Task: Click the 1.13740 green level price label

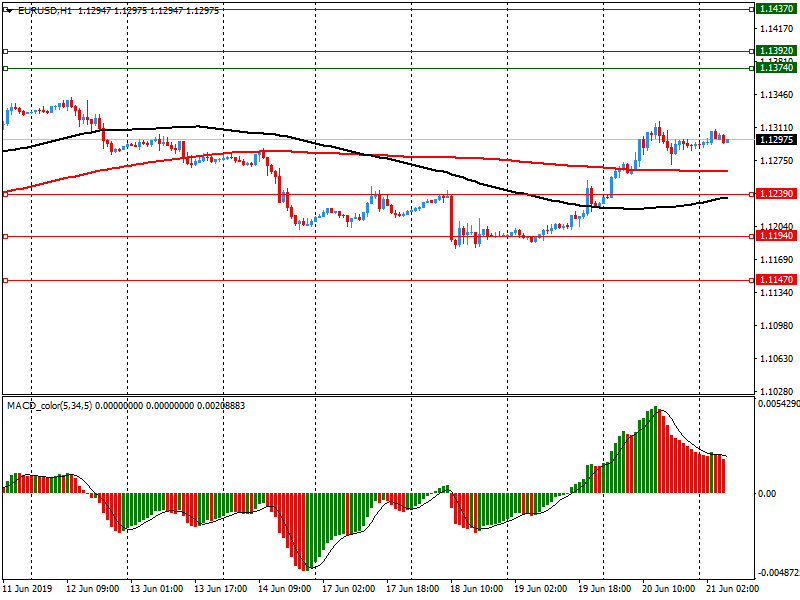Action: 776,68
